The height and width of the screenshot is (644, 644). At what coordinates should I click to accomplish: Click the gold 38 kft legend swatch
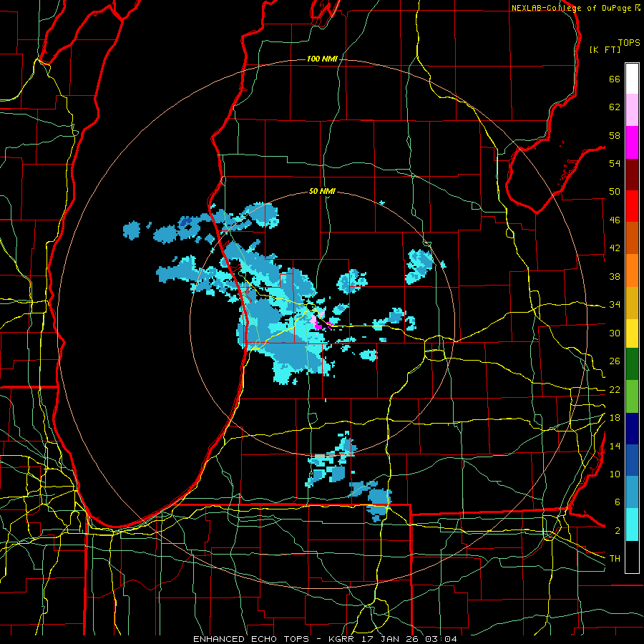pos(632,303)
